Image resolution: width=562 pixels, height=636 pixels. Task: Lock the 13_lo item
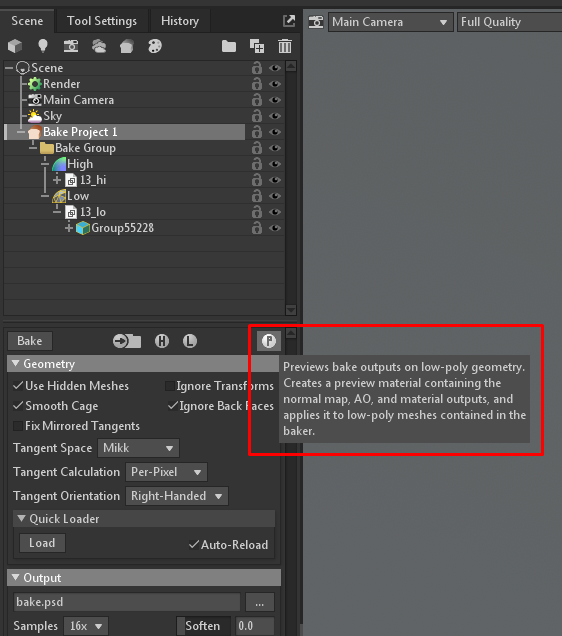pos(257,212)
